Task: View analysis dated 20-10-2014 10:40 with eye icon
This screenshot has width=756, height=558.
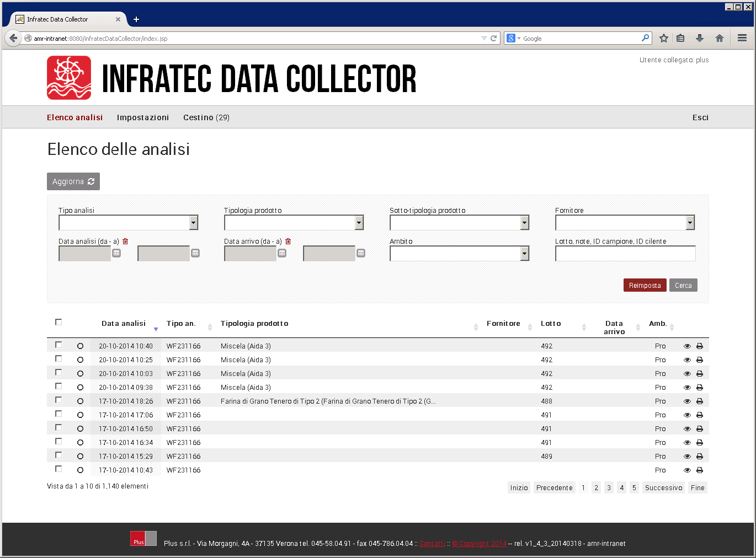Action: pyautogui.click(x=687, y=346)
